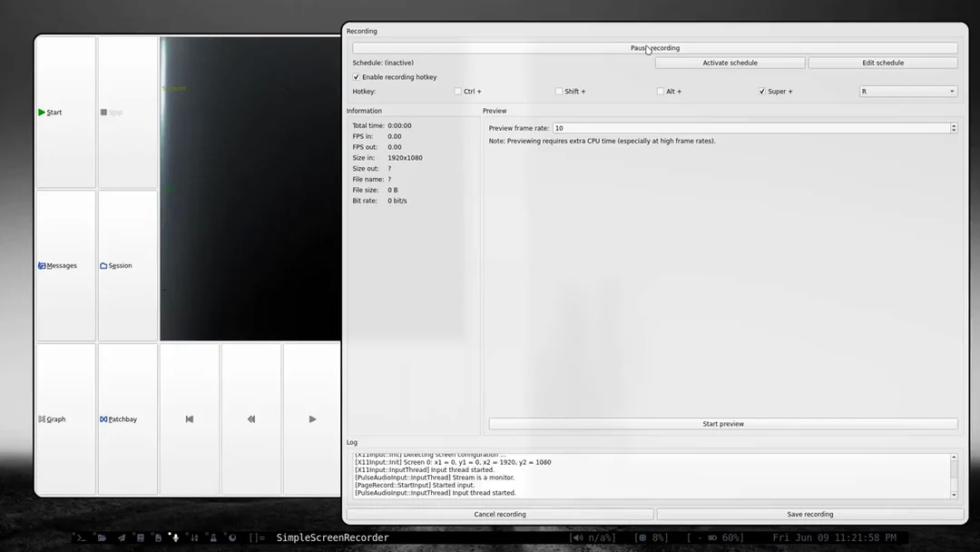The image size is (980, 552).
Task: Increase Preview frame rate with the up arrow
Action: (x=953, y=125)
